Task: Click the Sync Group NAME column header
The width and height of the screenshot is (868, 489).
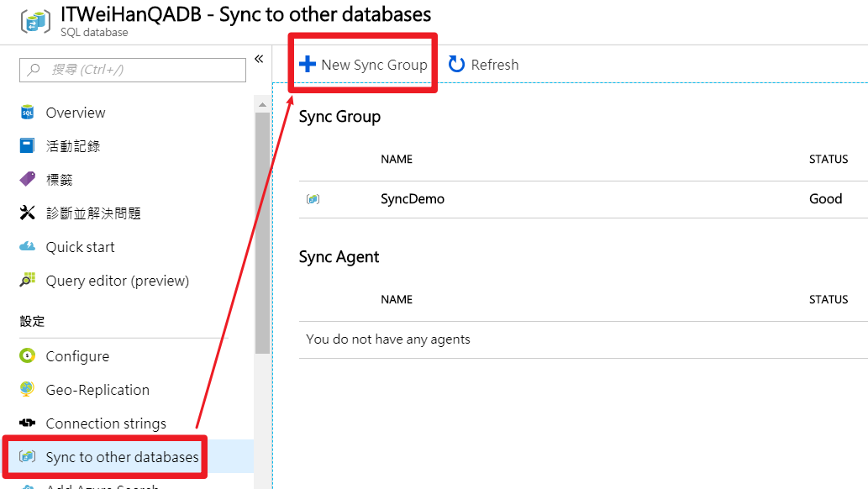Action: pos(397,160)
